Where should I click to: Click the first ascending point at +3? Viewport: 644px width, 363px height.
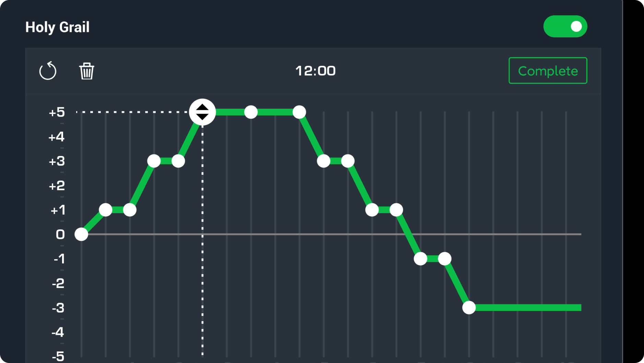click(x=154, y=161)
